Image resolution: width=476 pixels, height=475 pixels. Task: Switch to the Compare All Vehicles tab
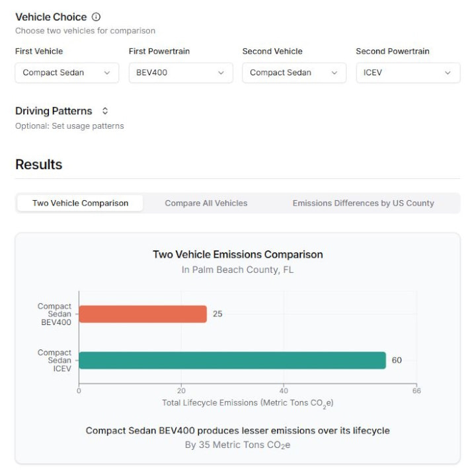click(x=206, y=203)
